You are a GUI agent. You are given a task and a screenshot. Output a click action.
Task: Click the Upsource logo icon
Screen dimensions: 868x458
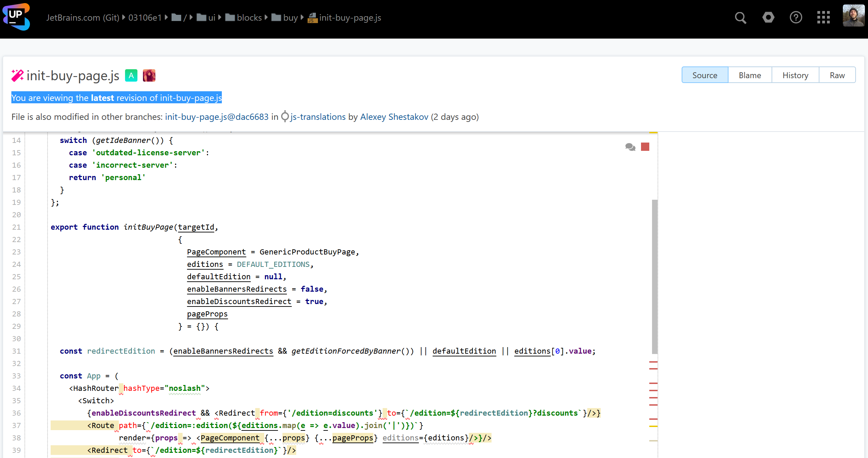(16, 17)
